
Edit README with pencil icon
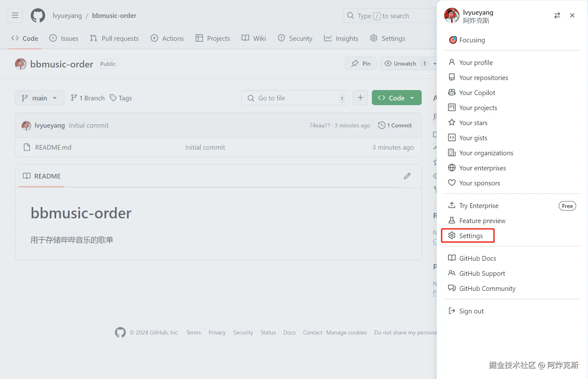point(407,176)
